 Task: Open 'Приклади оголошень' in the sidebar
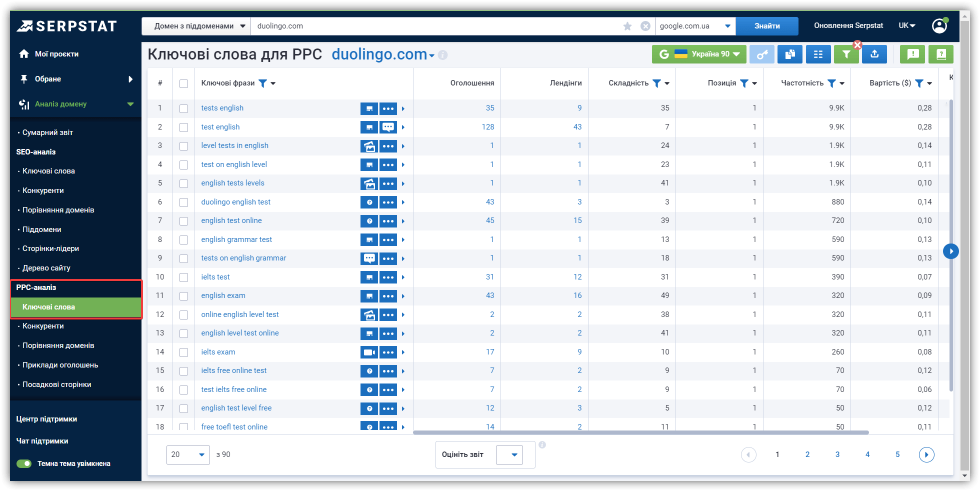coord(60,365)
